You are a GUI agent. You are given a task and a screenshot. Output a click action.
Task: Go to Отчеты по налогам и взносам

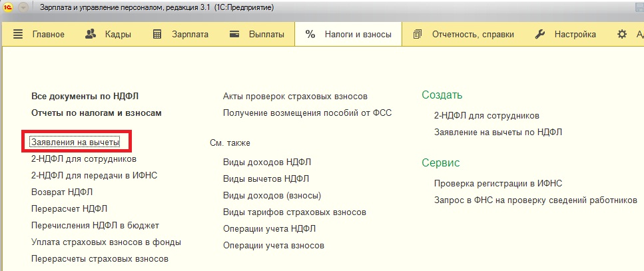point(97,113)
